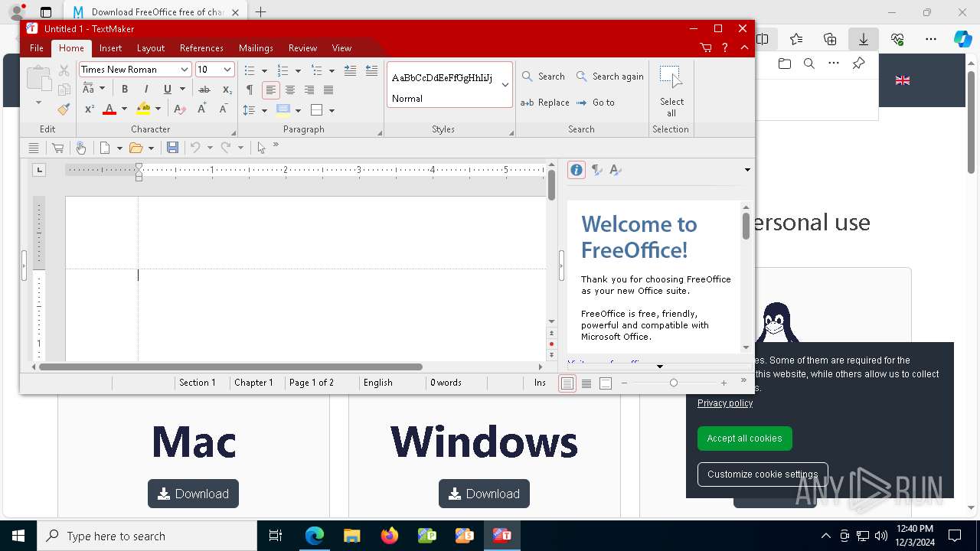Screen dimensions: 980x551
Task: Switch to the Layout ribbon tab
Action: pos(151,47)
